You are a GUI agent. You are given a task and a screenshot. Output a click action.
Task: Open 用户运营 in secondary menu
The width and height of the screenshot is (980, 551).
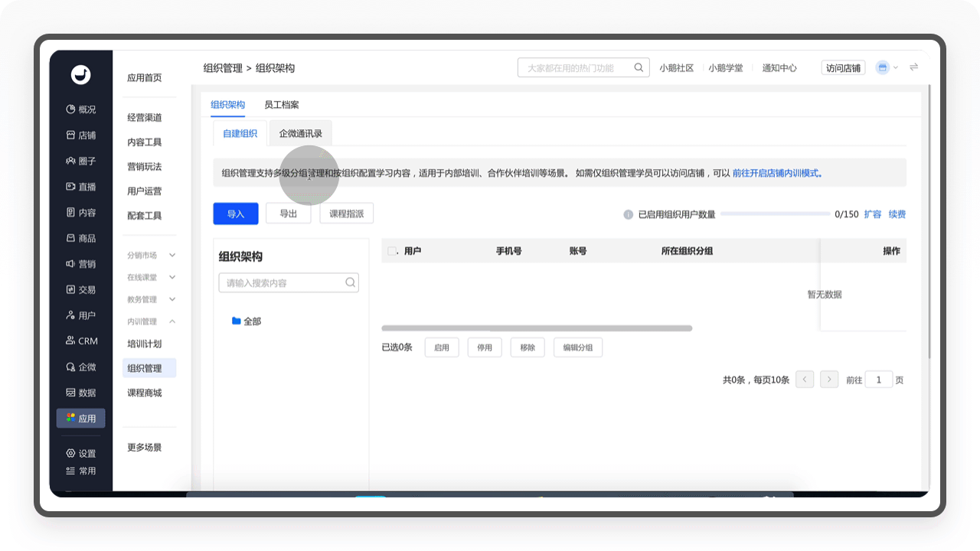pyautogui.click(x=145, y=191)
